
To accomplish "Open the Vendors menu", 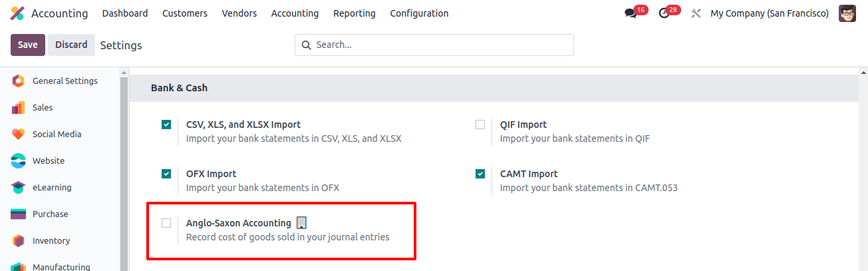I will (239, 13).
